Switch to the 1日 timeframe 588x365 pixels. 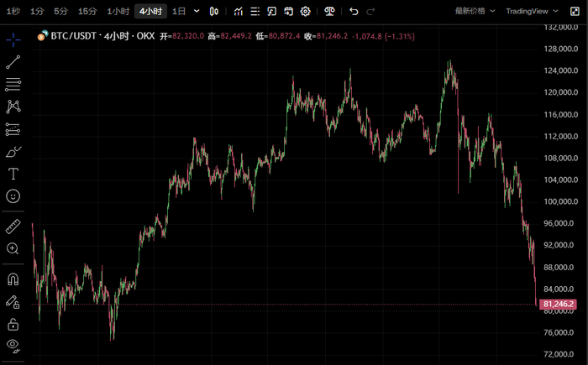pos(178,12)
